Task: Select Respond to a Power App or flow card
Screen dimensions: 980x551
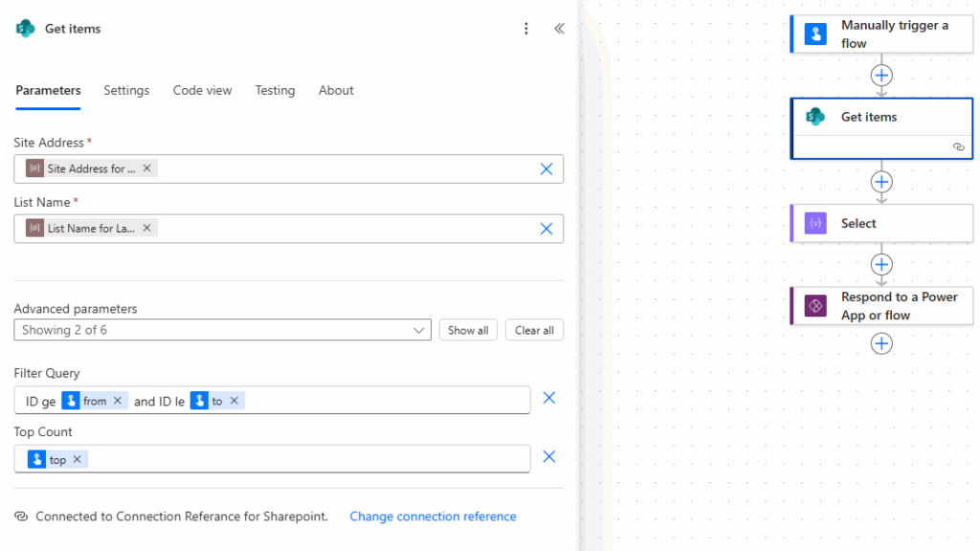Action: [x=881, y=306]
